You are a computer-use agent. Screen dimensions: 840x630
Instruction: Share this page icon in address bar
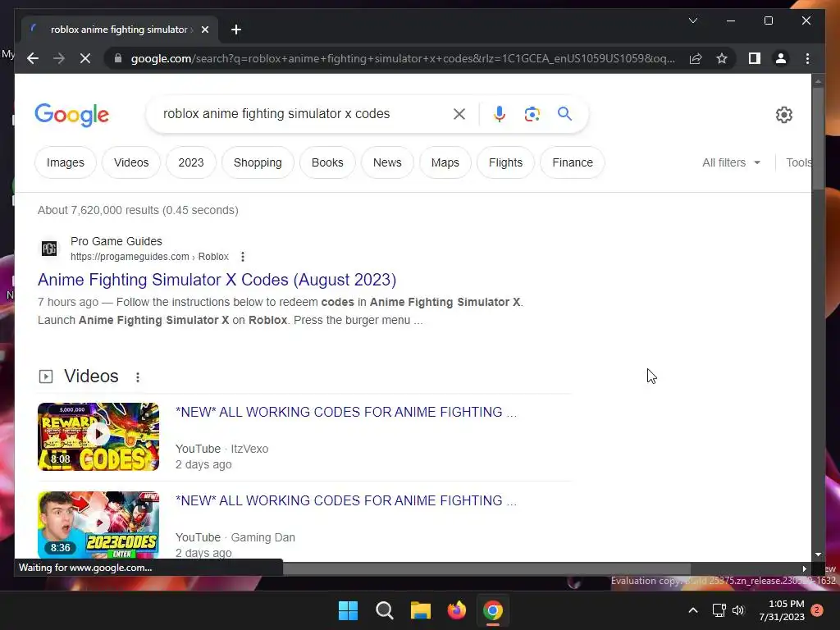696,58
